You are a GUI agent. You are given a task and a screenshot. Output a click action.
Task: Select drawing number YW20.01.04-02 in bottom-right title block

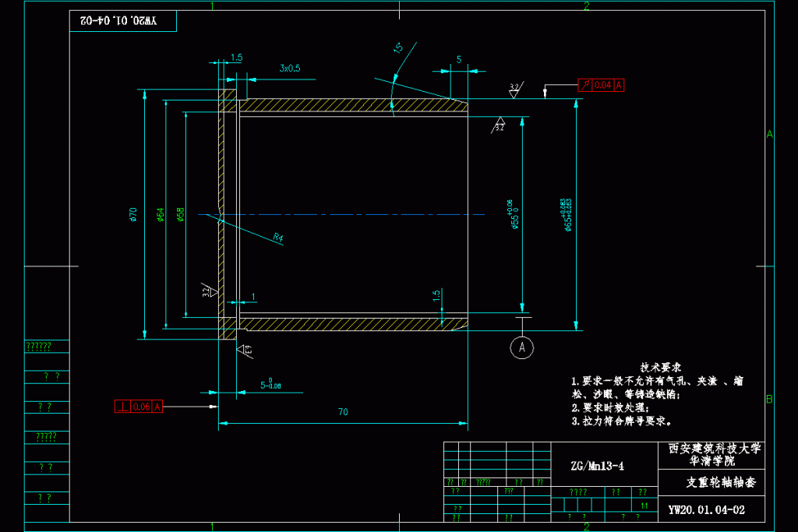click(707, 511)
